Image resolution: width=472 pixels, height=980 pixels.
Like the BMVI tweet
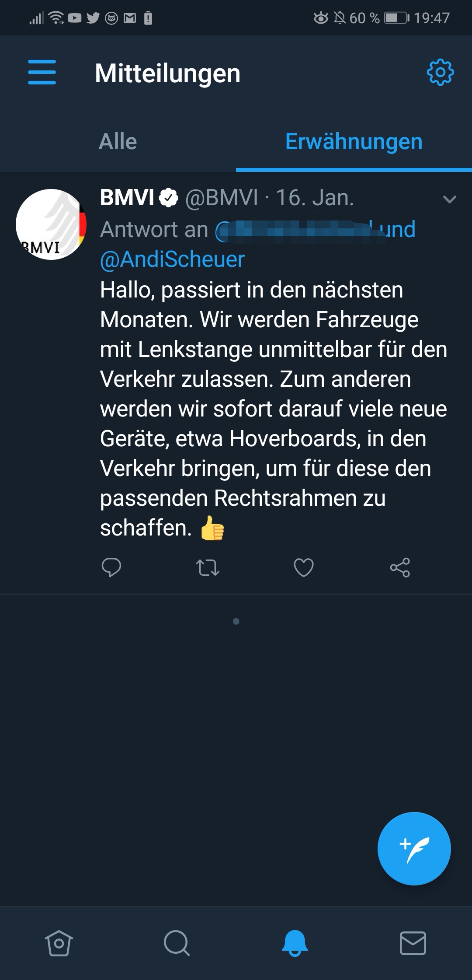point(303,567)
